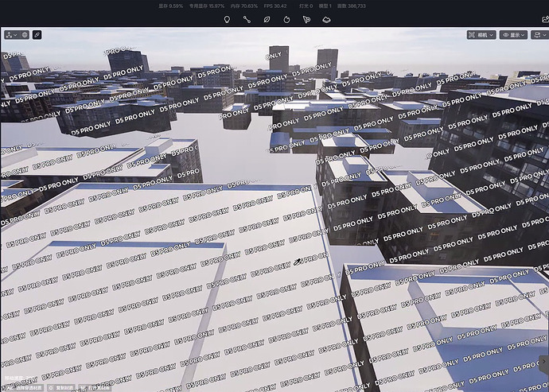Screen dimensions: 549x392
Task: Toggle the globe coordinate icon
Action: [25, 35]
